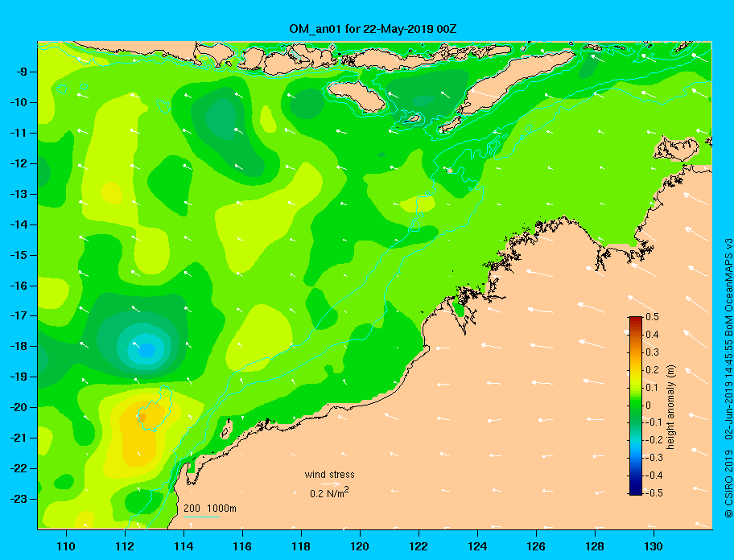
Task: Select the -22 latitude axis label
Action: coord(19,468)
